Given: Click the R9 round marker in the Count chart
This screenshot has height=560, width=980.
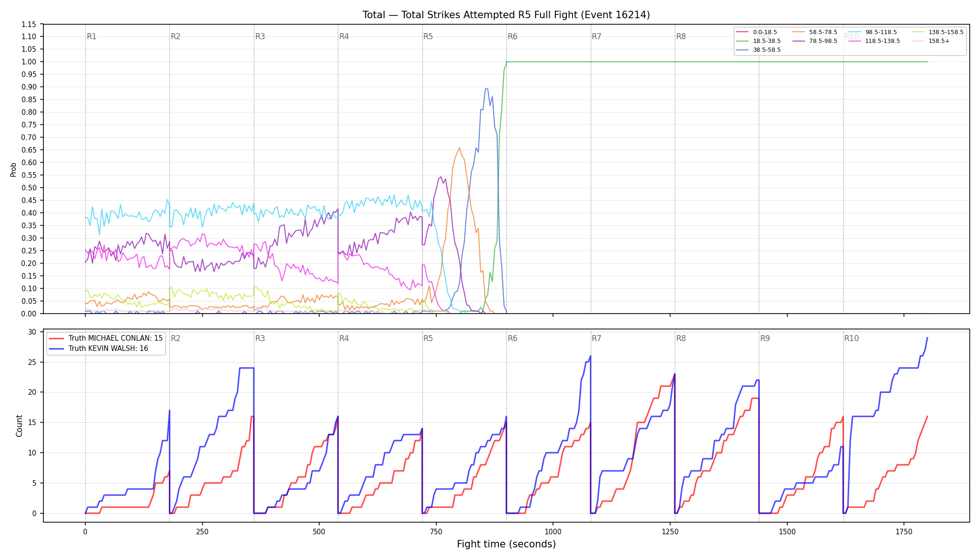Looking at the screenshot, I should [x=765, y=338].
